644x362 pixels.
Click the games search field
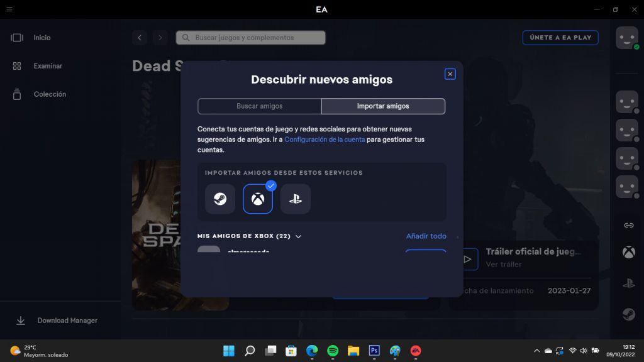(x=250, y=38)
